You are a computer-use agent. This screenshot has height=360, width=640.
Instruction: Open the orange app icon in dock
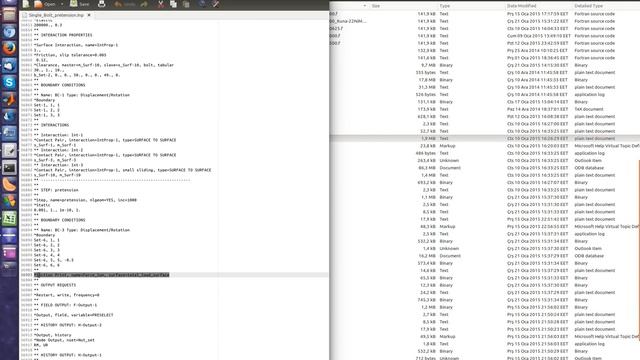(x=9, y=184)
